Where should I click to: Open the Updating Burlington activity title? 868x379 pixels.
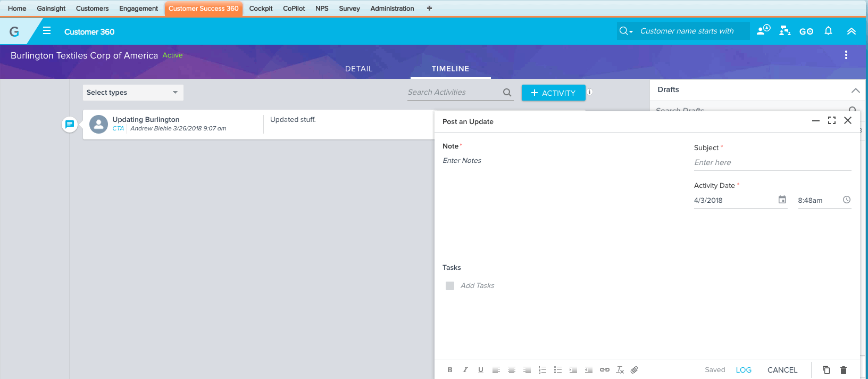pos(146,119)
